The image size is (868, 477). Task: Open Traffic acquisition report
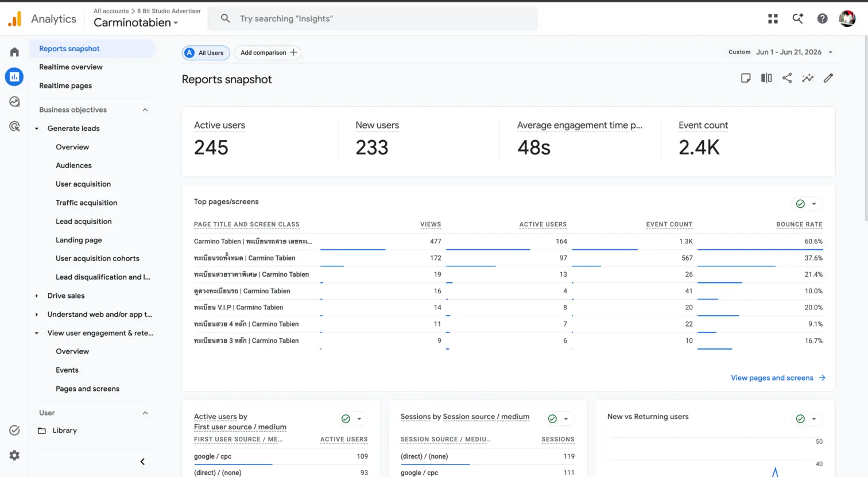coord(86,203)
